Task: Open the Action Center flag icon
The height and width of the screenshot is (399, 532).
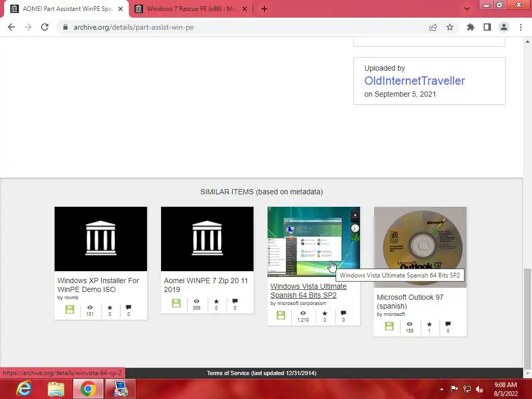Action: pyautogui.click(x=454, y=389)
